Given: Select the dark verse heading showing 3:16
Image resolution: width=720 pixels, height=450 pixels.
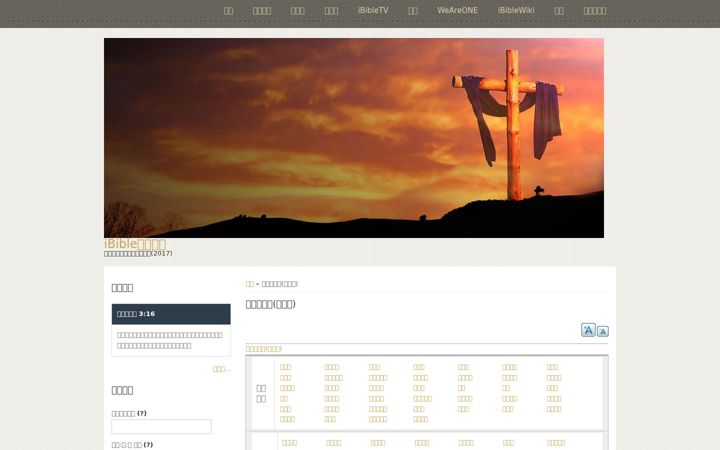Looking at the screenshot, I should [x=171, y=314].
